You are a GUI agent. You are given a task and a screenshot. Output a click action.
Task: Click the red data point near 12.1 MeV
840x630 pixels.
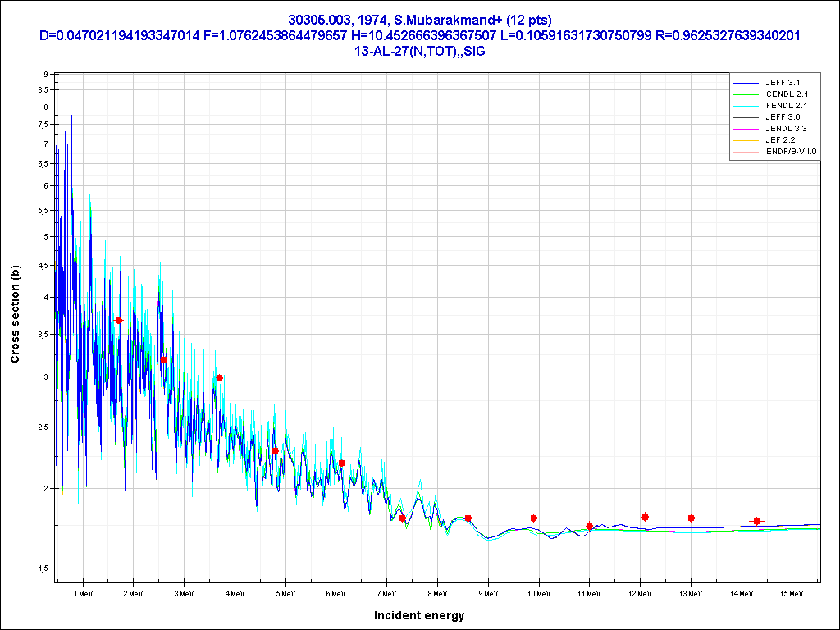coord(646,517)
